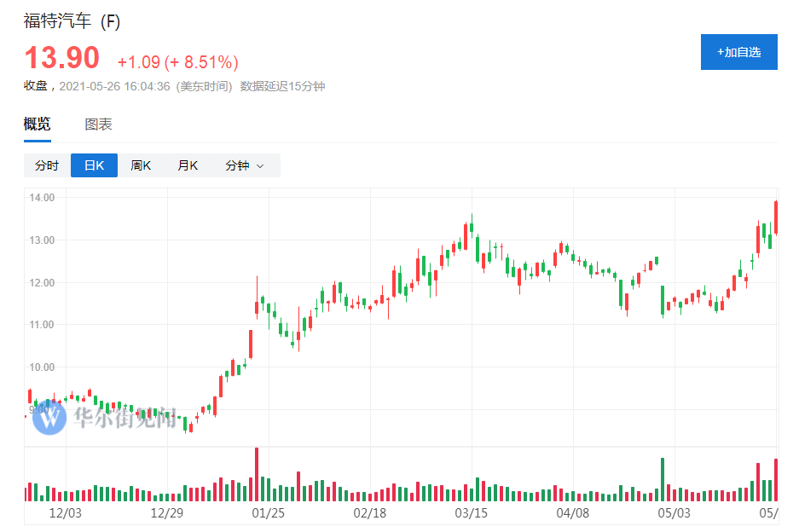Image resolution: width=799 pixels, height=532 pixels.
Task: Click the 14.00 price axis label
Action: [x=42, y=198]
